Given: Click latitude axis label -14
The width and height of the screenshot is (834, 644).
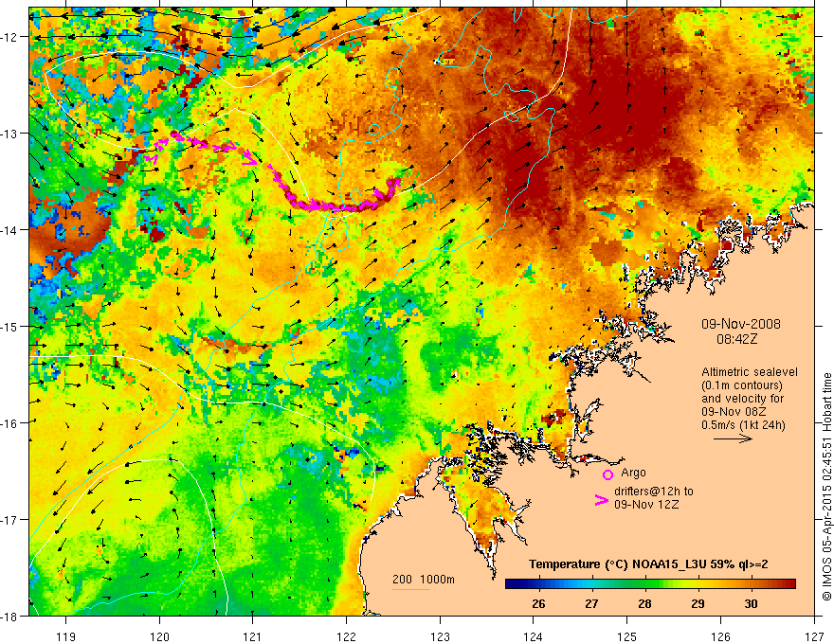Looking at the screenshot, I should pos(10,230).
